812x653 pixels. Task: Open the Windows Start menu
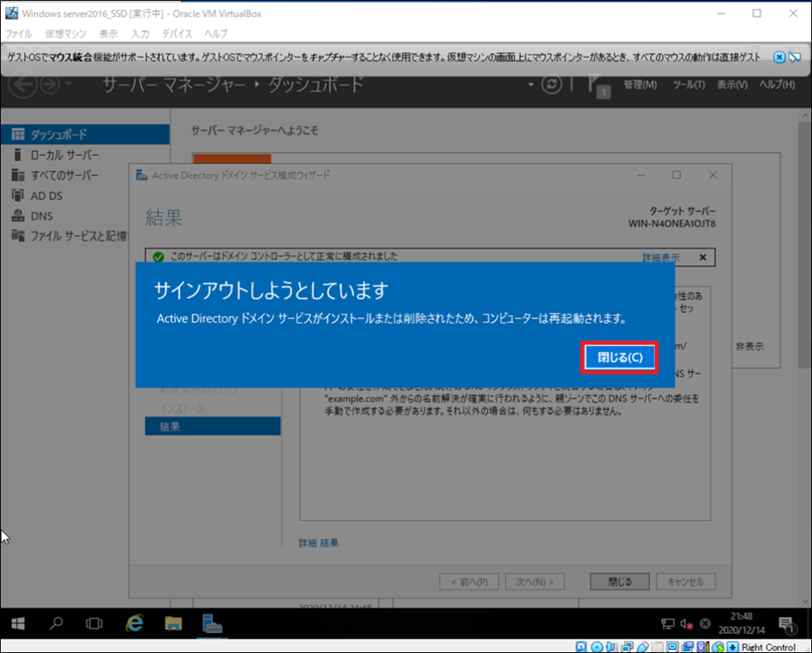(18, 624)
